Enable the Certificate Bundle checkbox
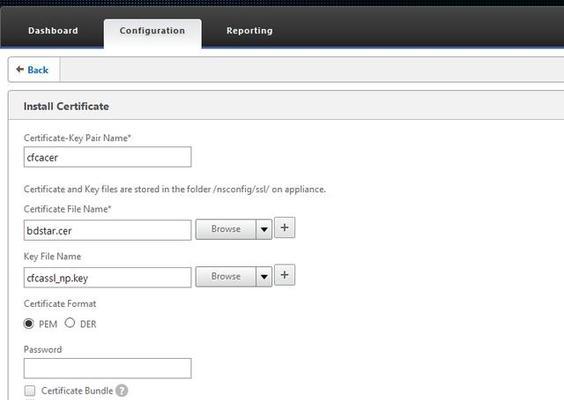Viewport: 564px width, 400px height. point(30,390)
